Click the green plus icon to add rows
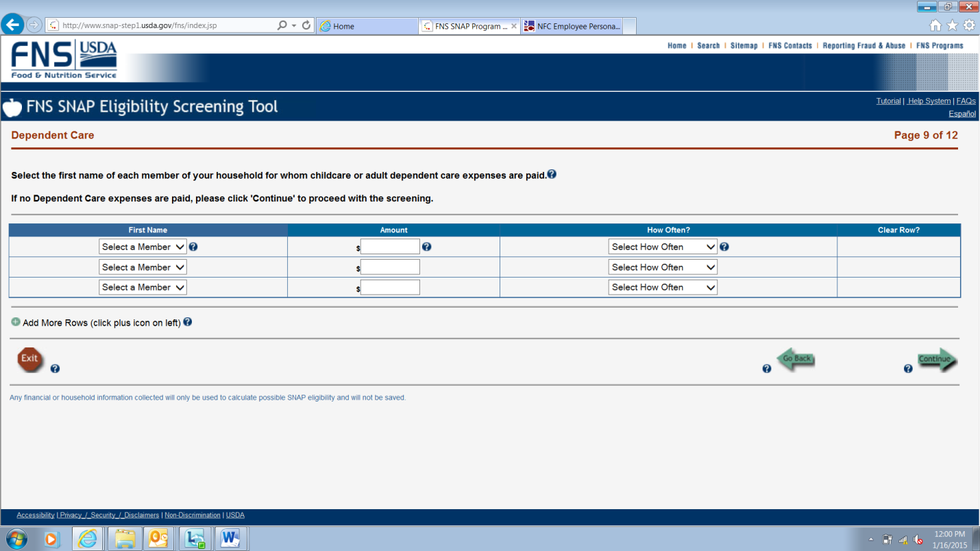This screenshot has width=980, height=551. click(16, 322)
